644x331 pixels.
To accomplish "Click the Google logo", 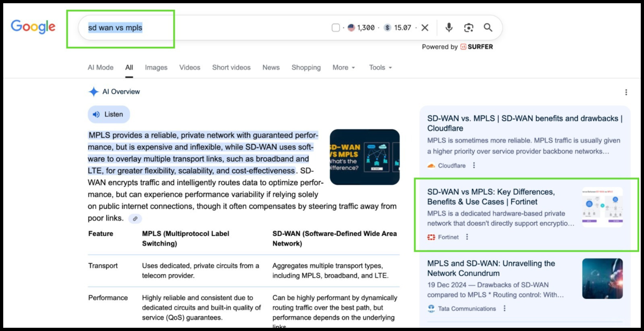I will click(33, 27).
